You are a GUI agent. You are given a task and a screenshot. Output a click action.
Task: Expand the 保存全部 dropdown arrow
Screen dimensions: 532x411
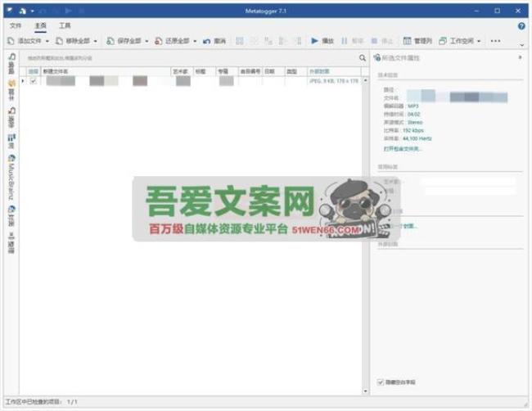click(147, 41)
